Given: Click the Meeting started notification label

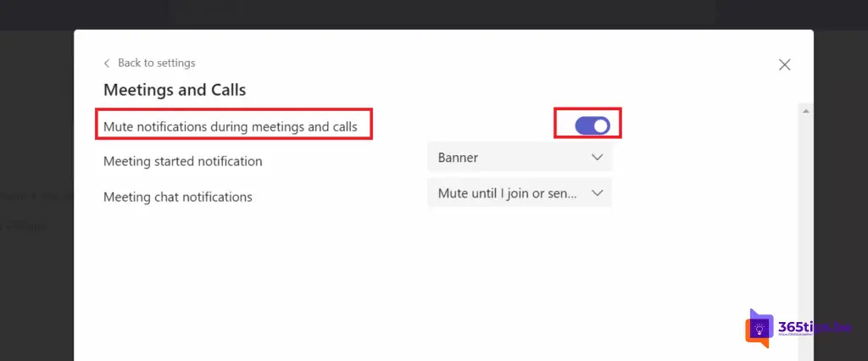Looking at the screenshot, I should click(x=183, y=162).
